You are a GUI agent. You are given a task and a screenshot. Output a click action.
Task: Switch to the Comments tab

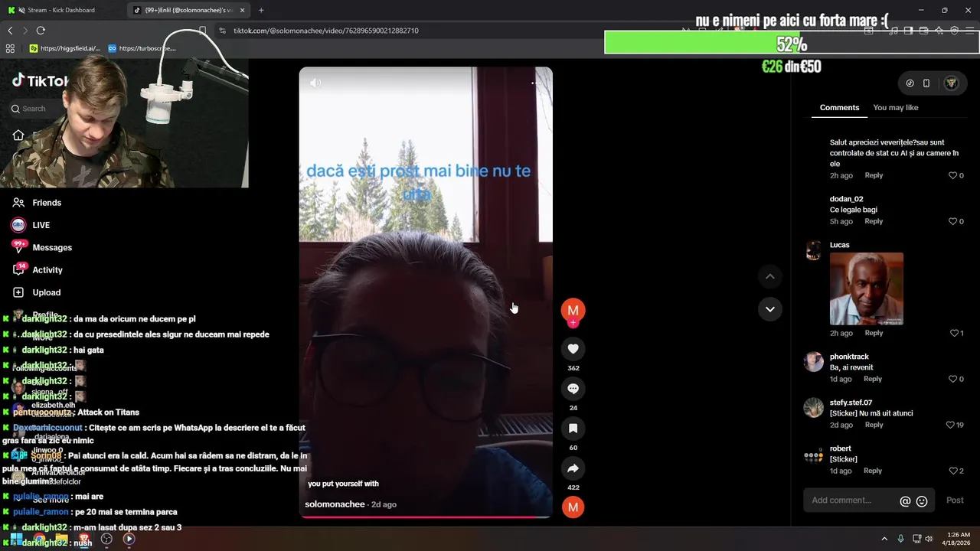pos(839,108)
